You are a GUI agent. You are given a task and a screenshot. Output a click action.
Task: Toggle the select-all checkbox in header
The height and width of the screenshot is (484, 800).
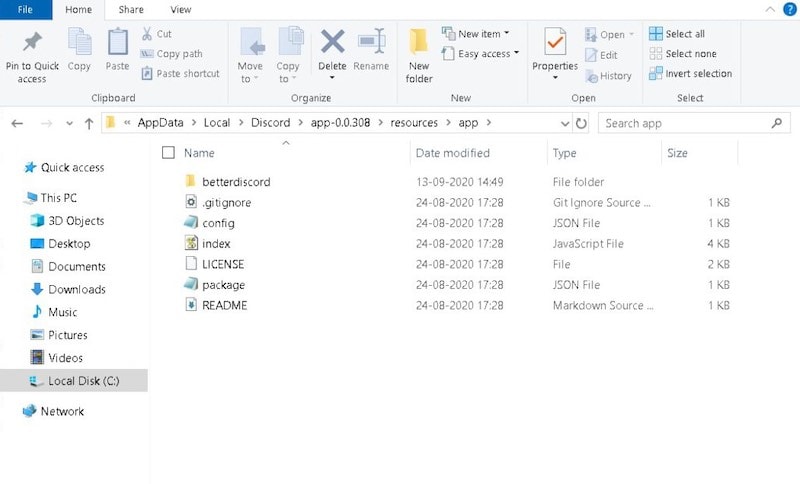point(168,152)
